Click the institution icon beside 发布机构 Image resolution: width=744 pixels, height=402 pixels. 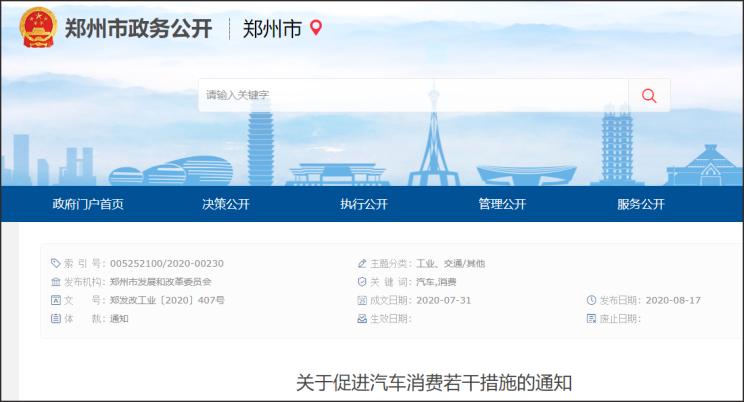pos(56,282)
